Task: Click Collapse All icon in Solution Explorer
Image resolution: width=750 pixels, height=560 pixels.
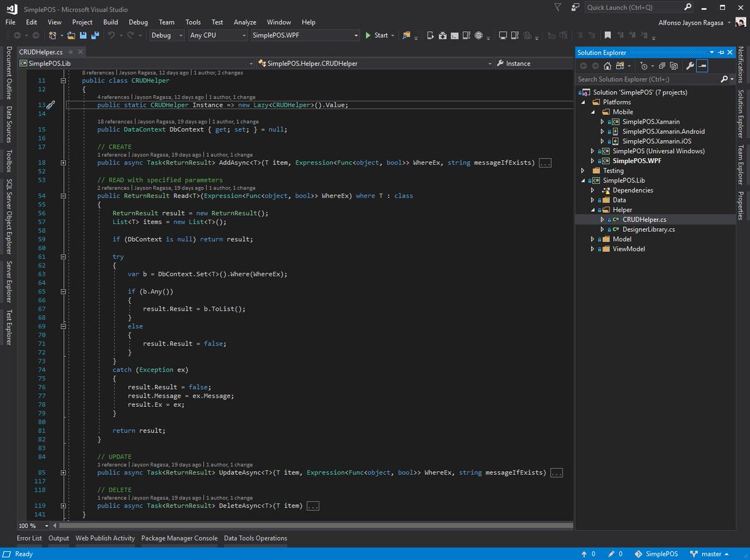Action: [x=661, y=66]
